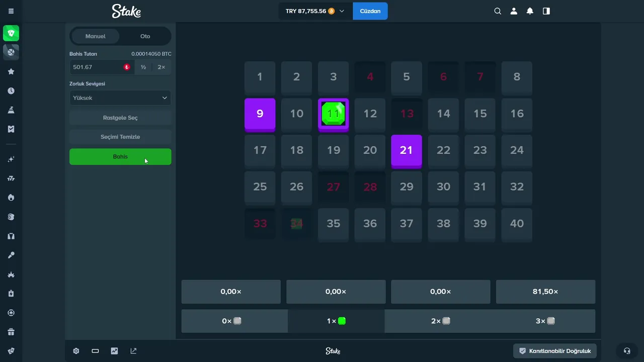The image size is (644, 362).
Task: Open the gift box icon in sidebar
Action: tap(11, 332)
